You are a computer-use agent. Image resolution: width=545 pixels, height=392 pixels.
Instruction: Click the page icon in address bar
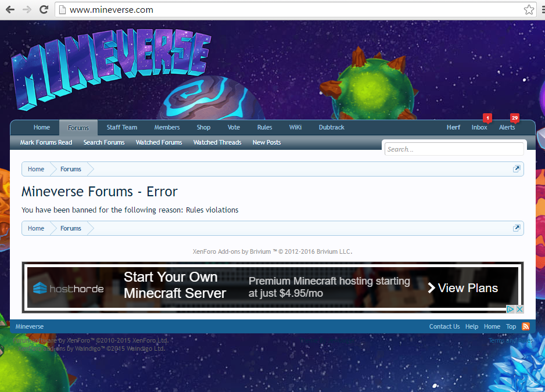(x=62, y=10)
